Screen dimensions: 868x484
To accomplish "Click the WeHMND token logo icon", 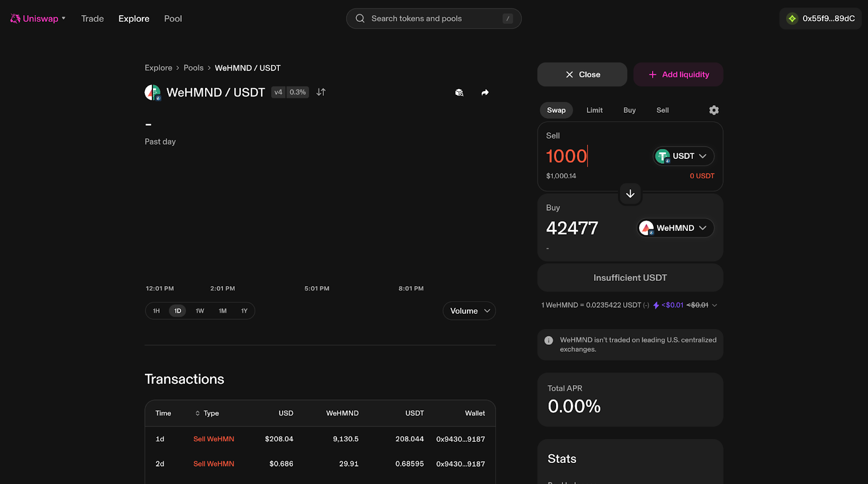I will (646, 228).
